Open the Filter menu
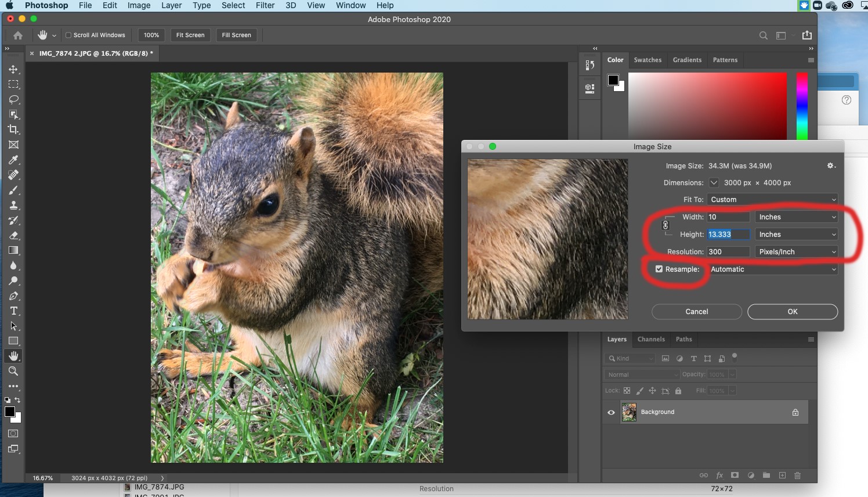Viewport: 868px width, 497px height. pos(265,5)
